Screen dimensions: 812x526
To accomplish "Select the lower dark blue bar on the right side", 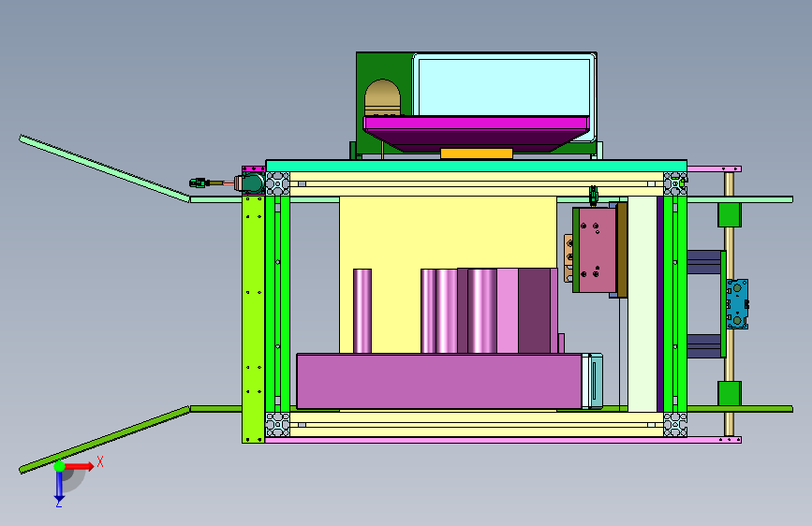I will click(703, 346).
